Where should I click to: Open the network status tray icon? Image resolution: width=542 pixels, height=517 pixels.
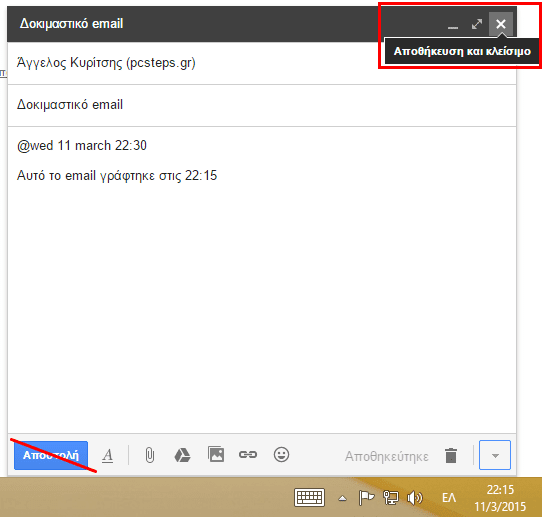pyautogui.click(x=391, y=498)
